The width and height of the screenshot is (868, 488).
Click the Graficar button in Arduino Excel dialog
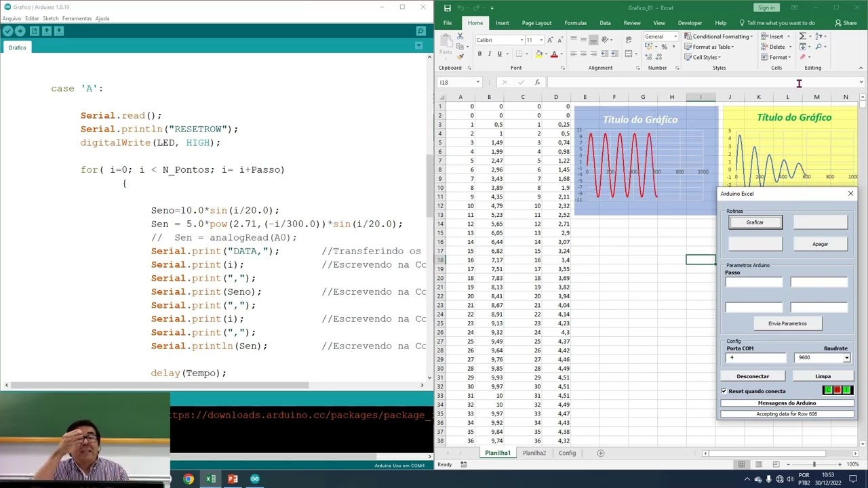[755, 222]
